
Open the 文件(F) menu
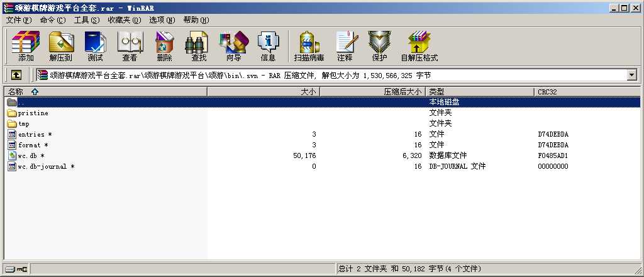pyautogui.click(x=19, y=20)
